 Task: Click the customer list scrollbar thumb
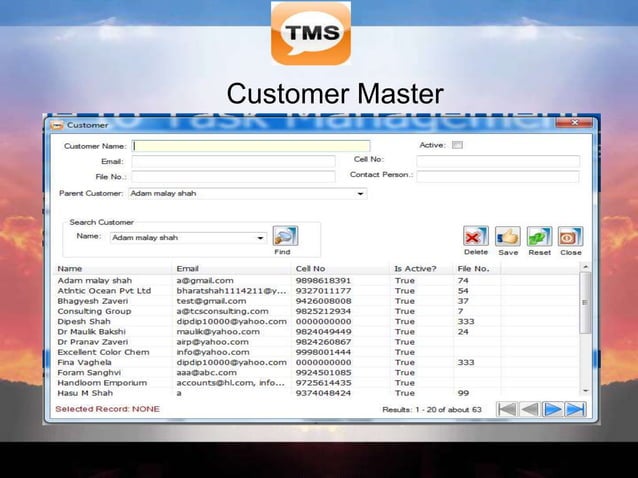(x=586, y=303)
